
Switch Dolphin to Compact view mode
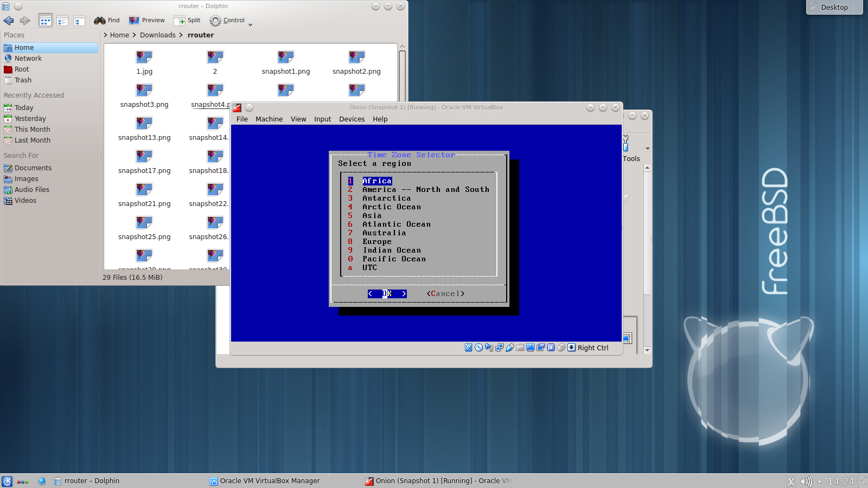click(x=62, y=21)
